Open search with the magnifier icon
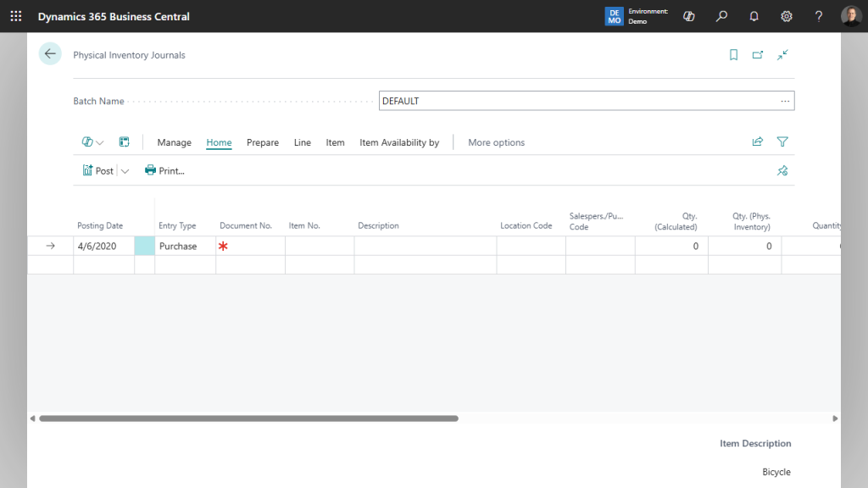Viewport: 868px width, 488px height. point(721,16)
